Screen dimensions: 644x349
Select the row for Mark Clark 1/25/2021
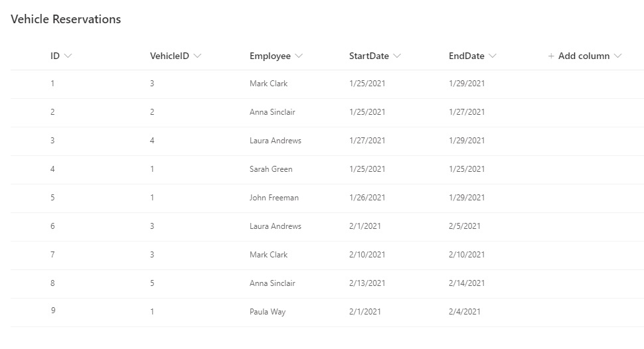click(x=327, y=84)
